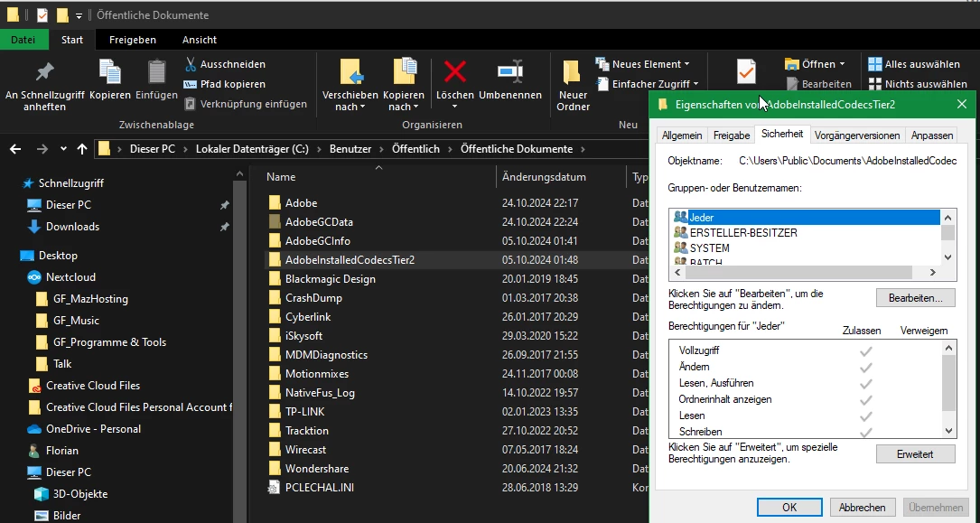Select 3D-Objekte in the navigation pane
980x523 pixels.
coord(80,494)
